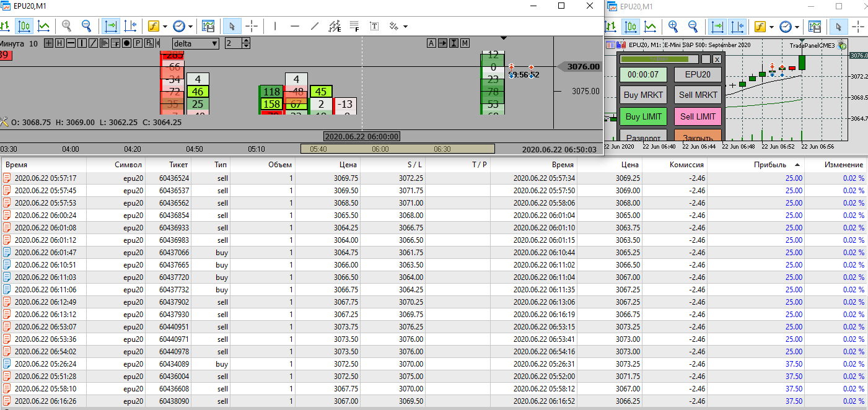The image size is (868, 410).
Task: Click the right-arrow button on cluster chart
Action: [x=443, y=43]
